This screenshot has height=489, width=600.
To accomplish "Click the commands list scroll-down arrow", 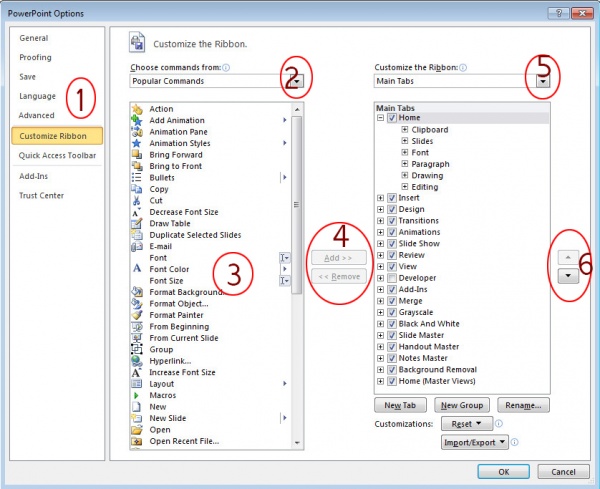I will pos(297,443).
